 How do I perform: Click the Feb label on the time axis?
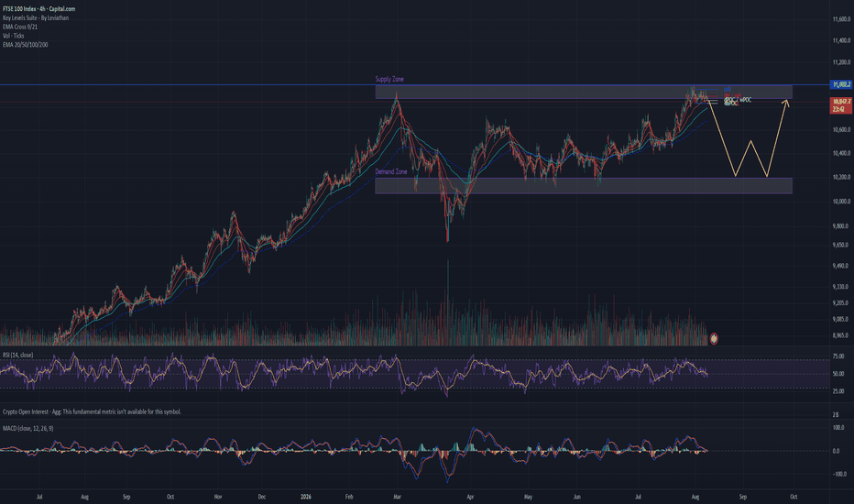click(349, 497)
